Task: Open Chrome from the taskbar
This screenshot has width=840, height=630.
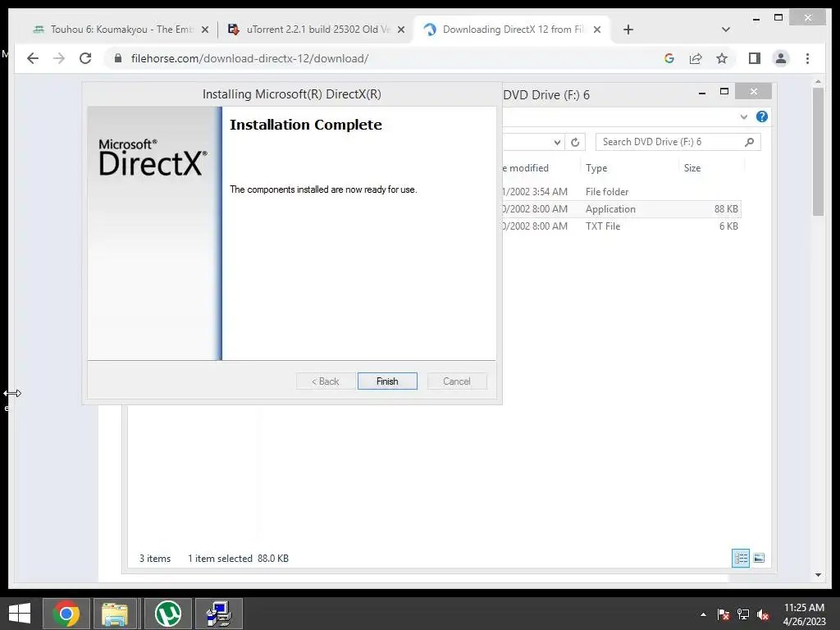Action: pyautogui.click(x=66, y=614)
